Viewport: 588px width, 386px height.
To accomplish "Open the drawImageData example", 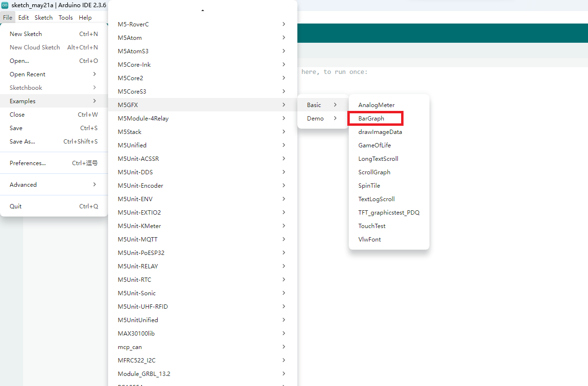I will tap(389, 132).
